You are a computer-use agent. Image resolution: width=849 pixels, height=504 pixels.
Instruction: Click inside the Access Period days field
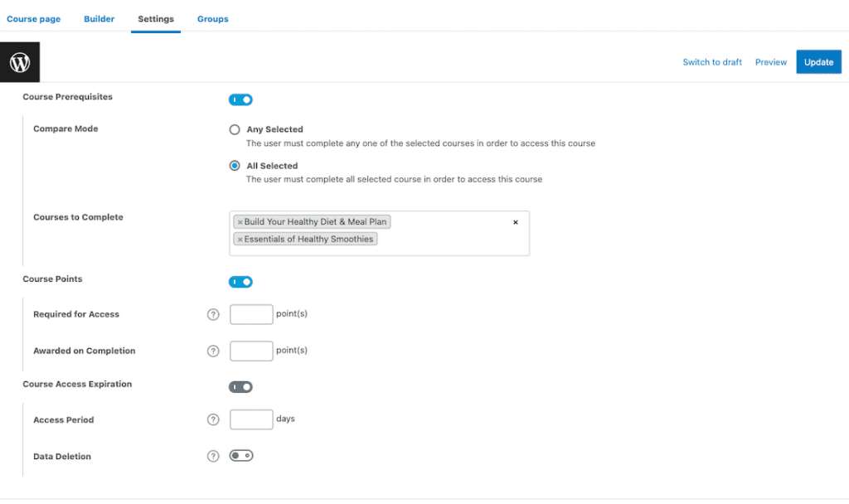tap(250, 419)
